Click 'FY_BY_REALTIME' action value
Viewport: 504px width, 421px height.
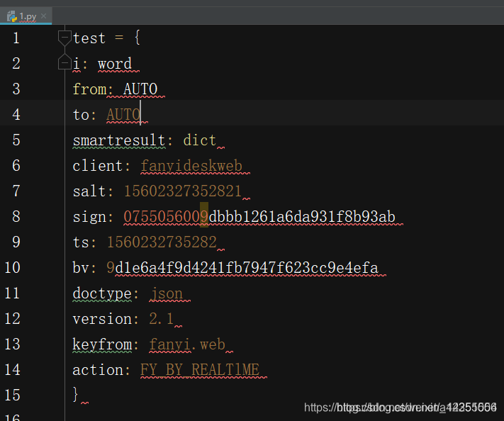pyautogui.click(x=200, y=370)
